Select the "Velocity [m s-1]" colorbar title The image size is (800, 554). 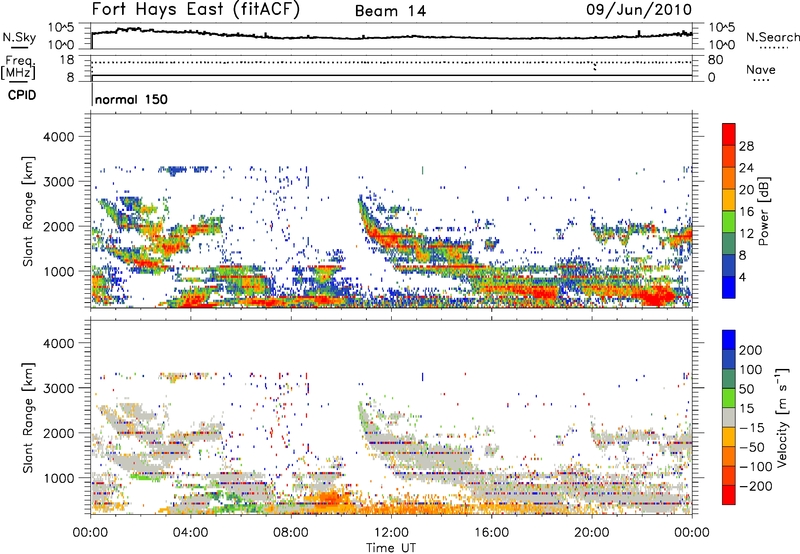pos(782,417)
